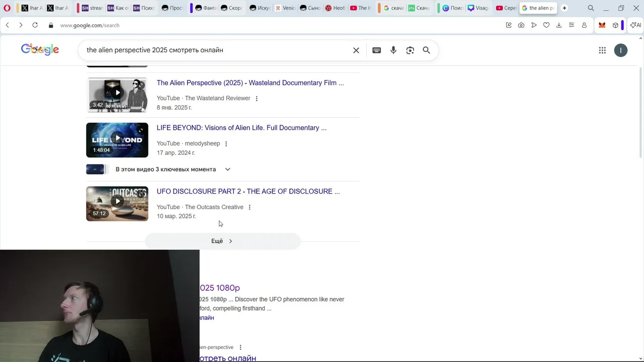Open the Opera AI assistant button
644x362 pixels.
[635, 25]
